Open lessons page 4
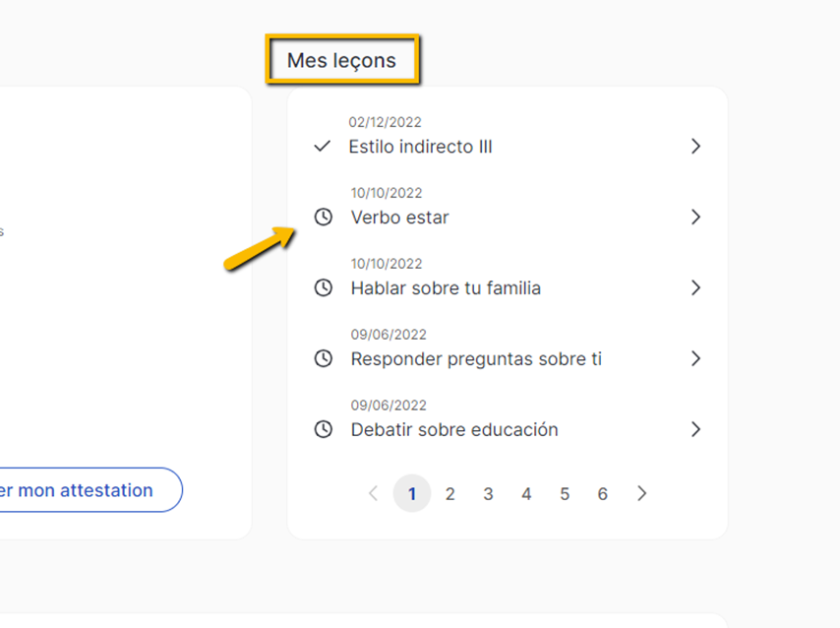The image size is (840, 628). pos(526,494)
